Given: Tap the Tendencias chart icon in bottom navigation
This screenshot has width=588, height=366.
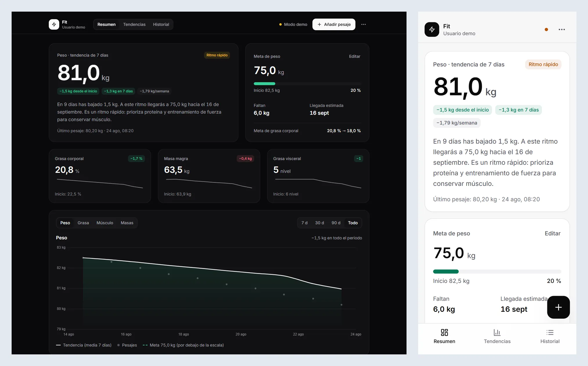Looking at the screenshot, I should point(497,332).
